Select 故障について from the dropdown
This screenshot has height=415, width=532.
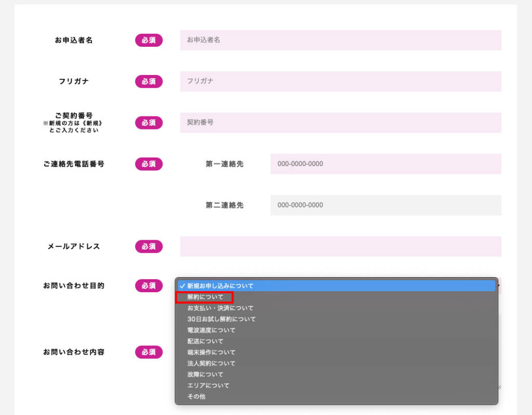336,374
